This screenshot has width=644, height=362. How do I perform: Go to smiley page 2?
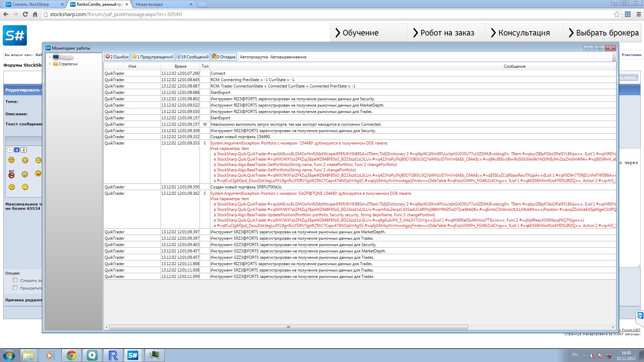tap(23, 150)
